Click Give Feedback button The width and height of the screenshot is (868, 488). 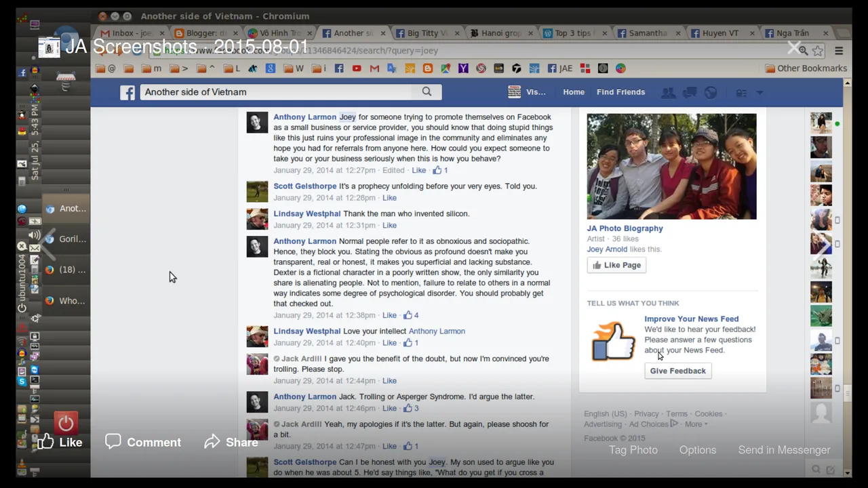(677, 371)
